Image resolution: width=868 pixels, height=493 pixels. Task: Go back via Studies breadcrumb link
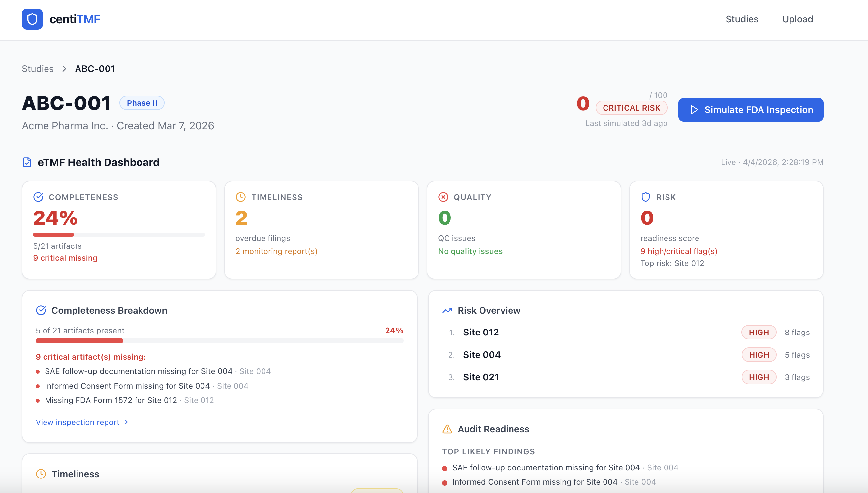point(38,69)
